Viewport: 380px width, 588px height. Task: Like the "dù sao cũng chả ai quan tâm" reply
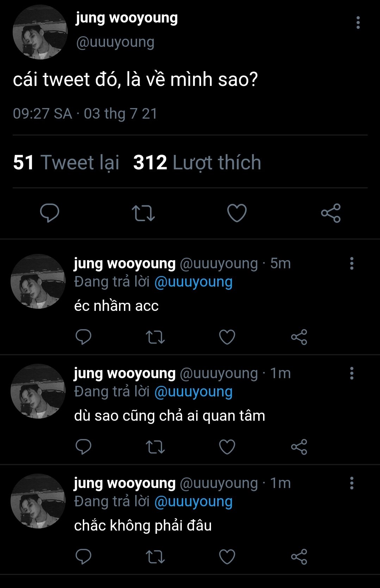tap(227, 447)
